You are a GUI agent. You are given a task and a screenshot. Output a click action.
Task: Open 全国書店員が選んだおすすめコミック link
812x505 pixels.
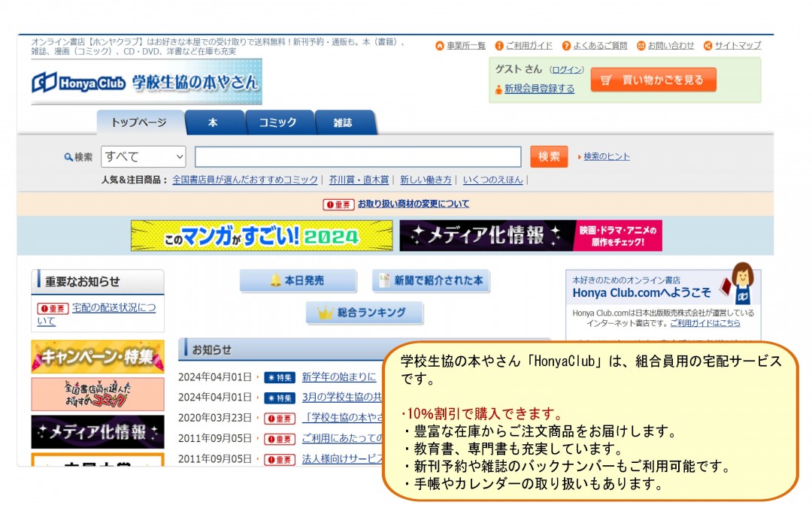tap(245, 180)
